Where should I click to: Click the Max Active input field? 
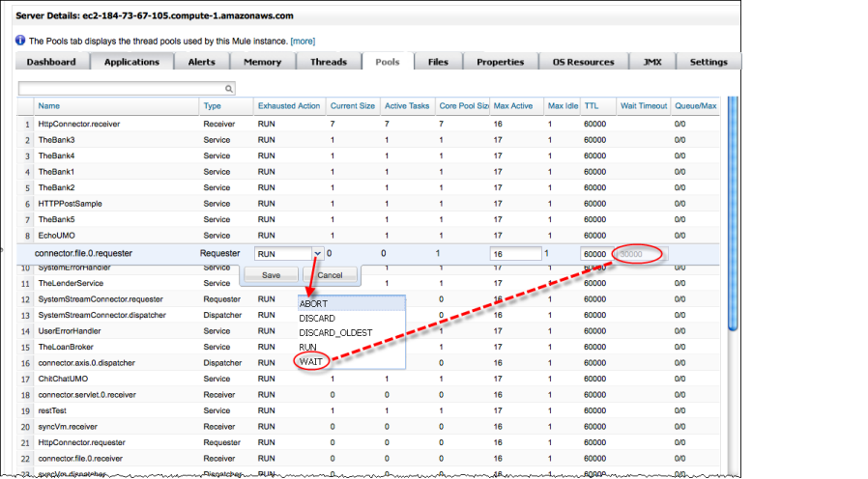click(x=515, y=254)
